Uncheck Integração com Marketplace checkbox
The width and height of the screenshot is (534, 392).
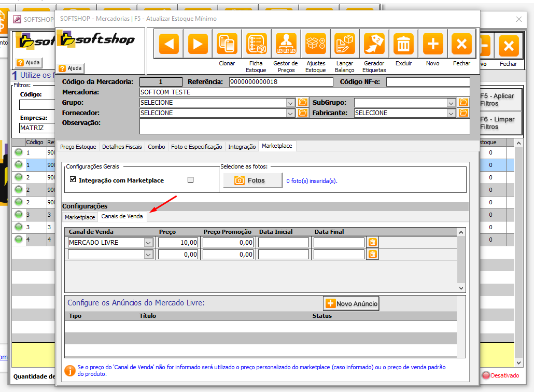[73, 180]
